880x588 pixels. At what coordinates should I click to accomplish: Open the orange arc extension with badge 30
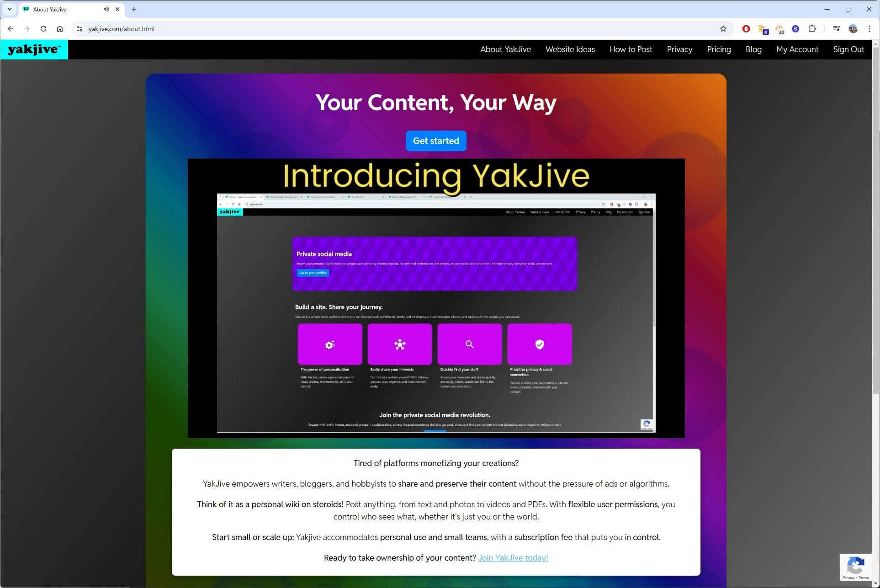click(x=779, y=29)
